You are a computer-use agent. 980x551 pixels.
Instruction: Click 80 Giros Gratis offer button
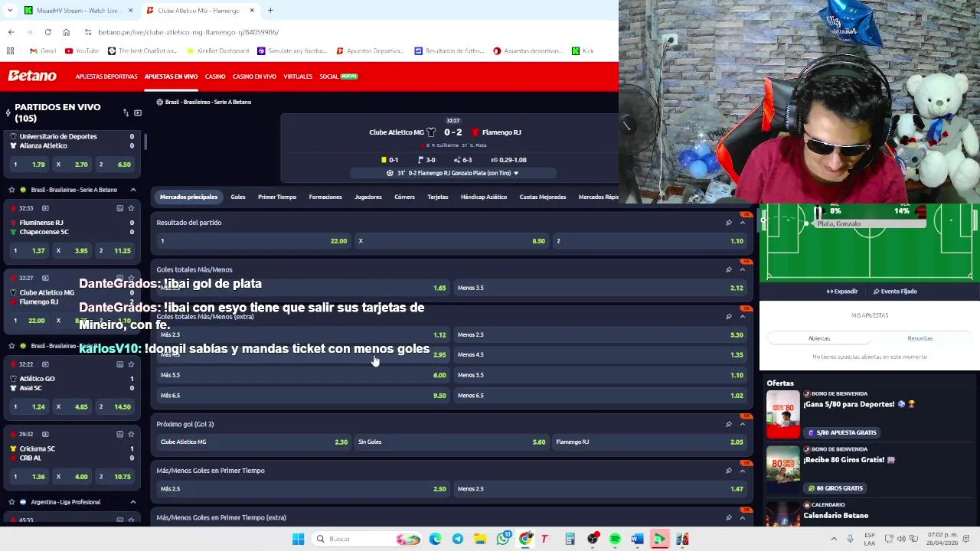[835, 488]
